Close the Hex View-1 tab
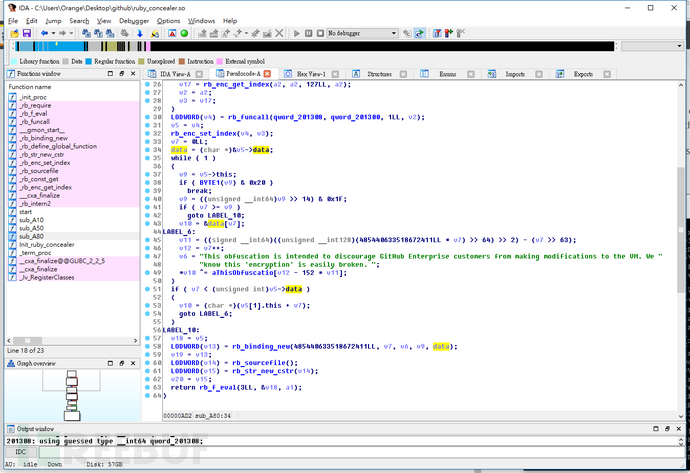 click(x=335, y=74)
